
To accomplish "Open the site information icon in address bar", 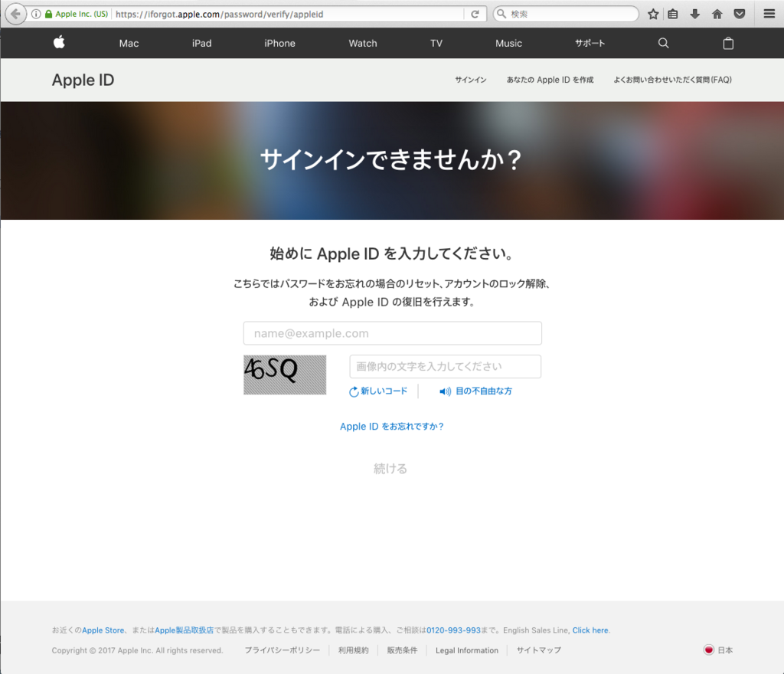I will [36, 14].
